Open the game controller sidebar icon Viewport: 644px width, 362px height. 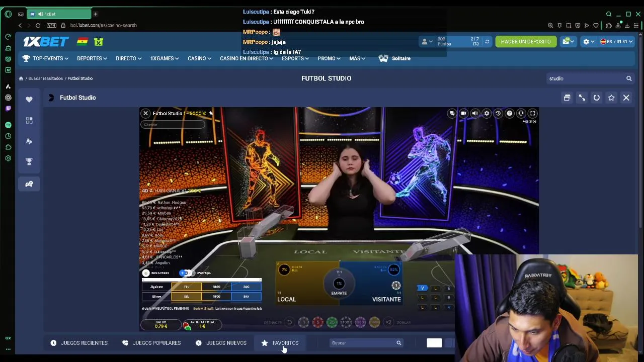[x=29, y=184]
